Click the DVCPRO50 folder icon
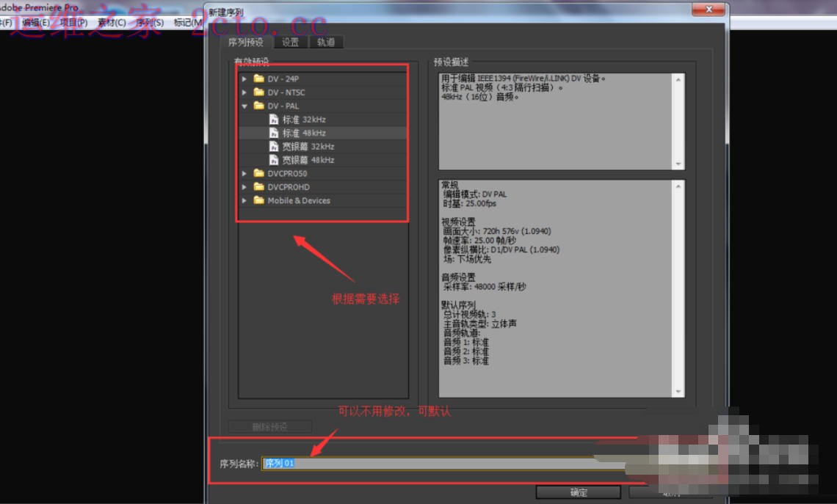 (x=259, y=173)
